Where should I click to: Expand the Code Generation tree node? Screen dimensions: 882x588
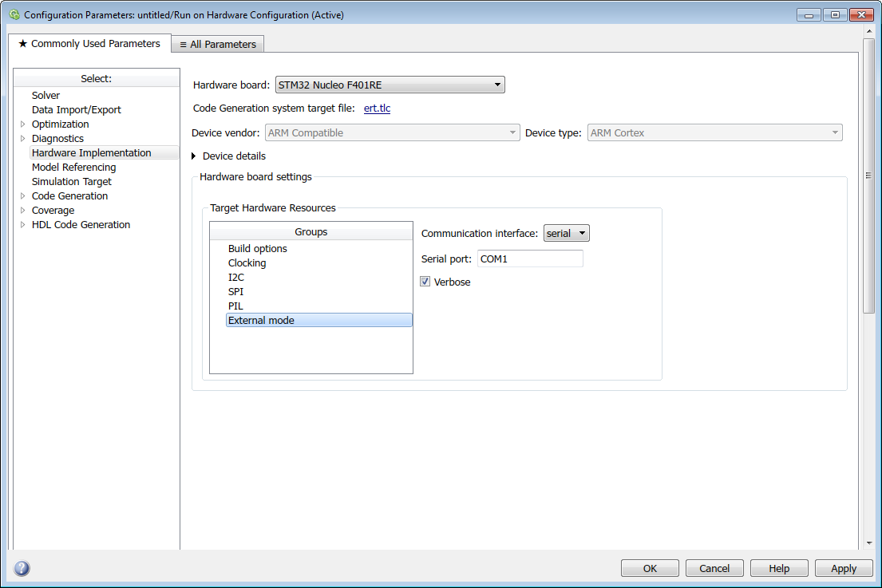22,195
